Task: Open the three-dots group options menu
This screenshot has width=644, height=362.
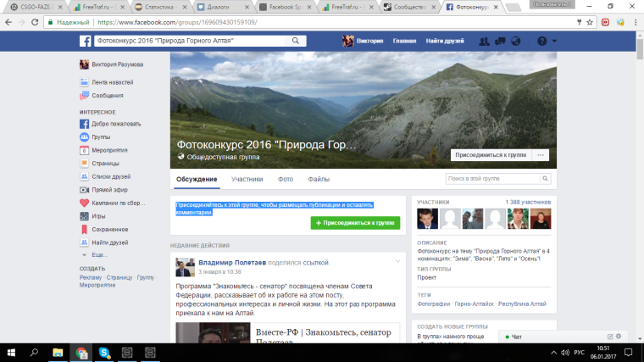Action: (x=541, y=155)
